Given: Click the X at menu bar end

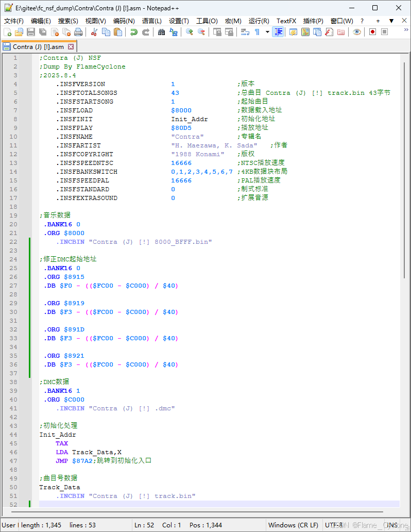Looking at the screenshot, I should (404, 21).
